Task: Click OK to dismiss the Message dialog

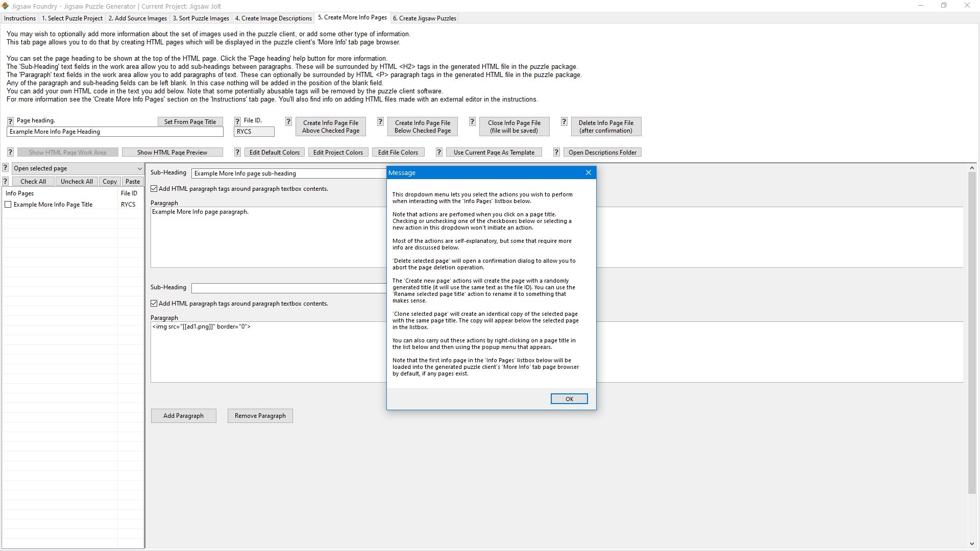Action: pyautogui.click(x=569, y=398)
